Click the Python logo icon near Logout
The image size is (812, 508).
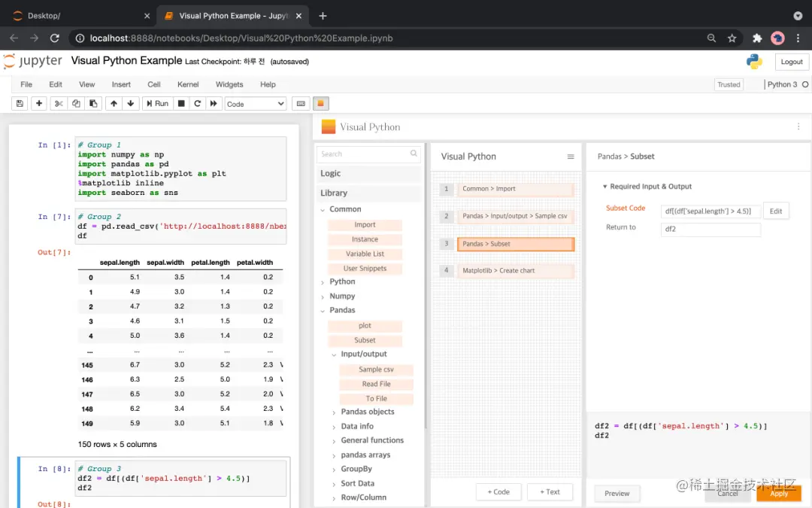tap(754, 62)
